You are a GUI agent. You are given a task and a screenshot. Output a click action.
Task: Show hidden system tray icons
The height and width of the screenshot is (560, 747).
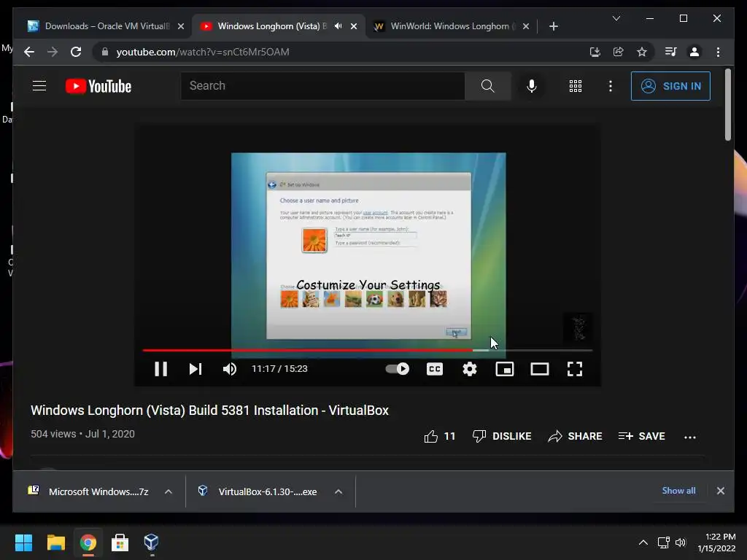(643, 542)
